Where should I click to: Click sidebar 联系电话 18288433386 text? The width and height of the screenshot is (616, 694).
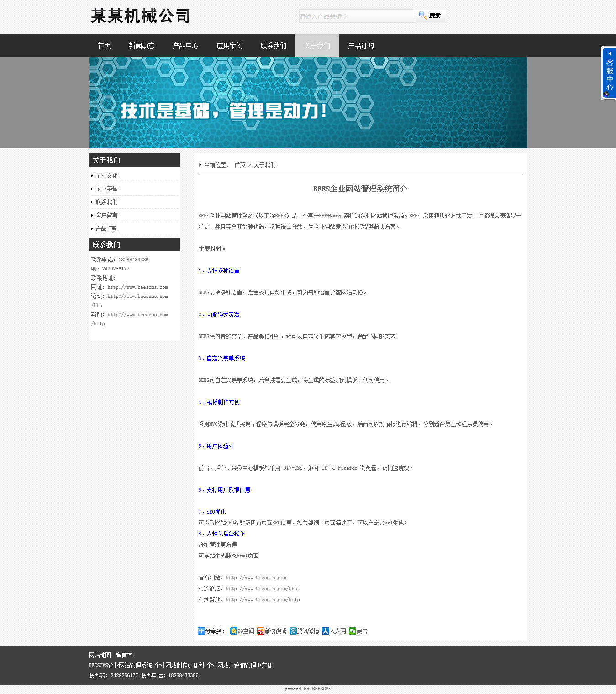120,260
